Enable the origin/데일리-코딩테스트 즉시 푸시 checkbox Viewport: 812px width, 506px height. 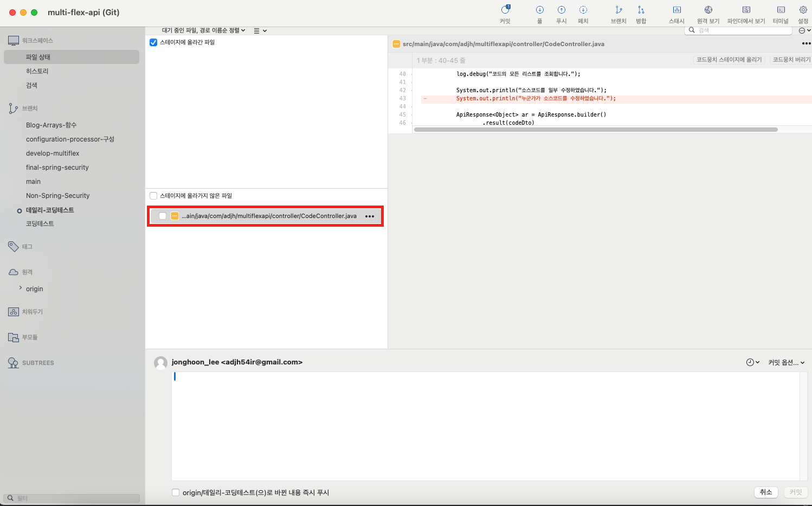(x=176, y=492)
